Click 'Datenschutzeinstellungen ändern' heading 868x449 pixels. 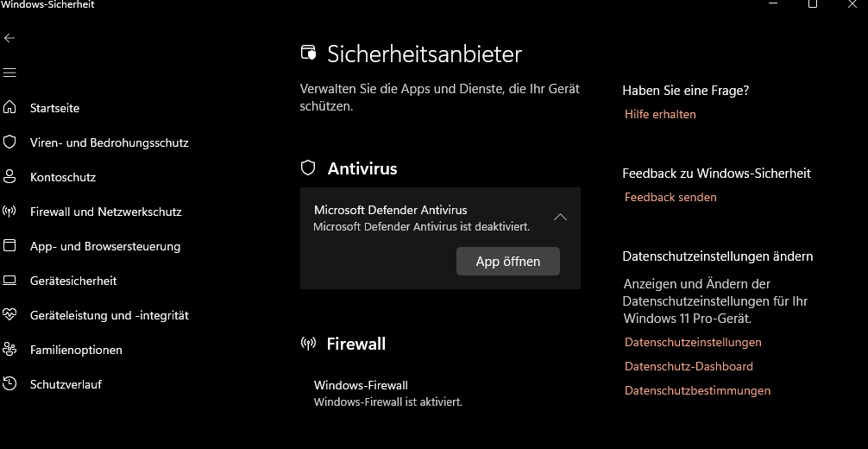(x=717, y=256)
